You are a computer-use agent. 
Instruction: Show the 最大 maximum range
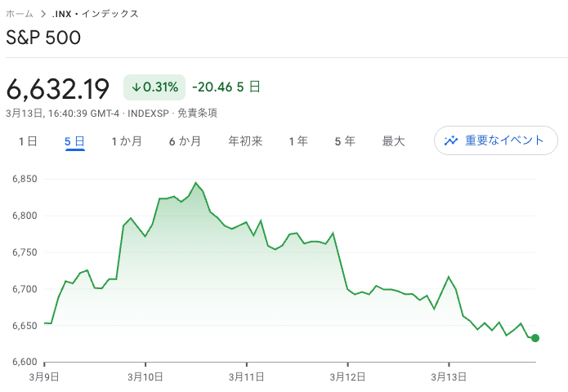coord(393,141)
